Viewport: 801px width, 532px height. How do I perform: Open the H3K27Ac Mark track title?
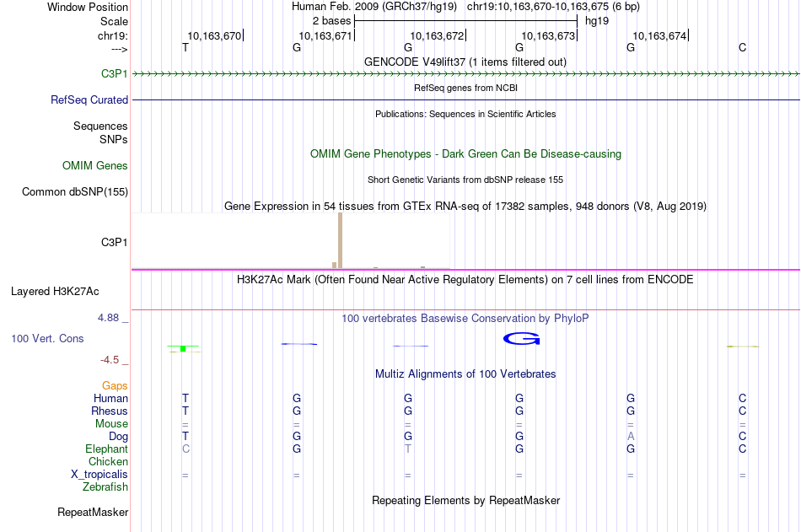click(465, 280)
